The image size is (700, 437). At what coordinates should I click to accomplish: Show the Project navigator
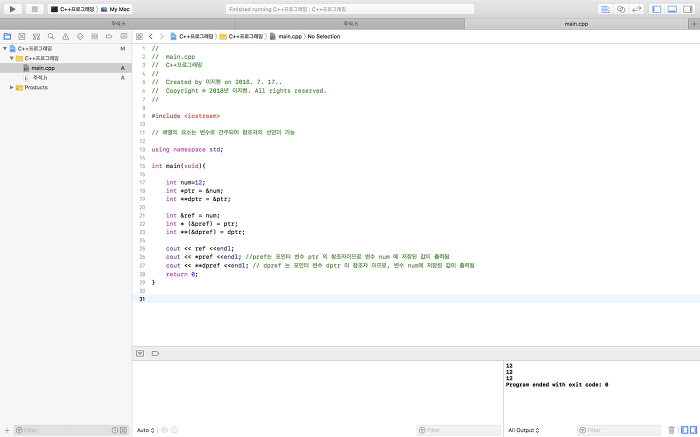(x=7, y=36)
